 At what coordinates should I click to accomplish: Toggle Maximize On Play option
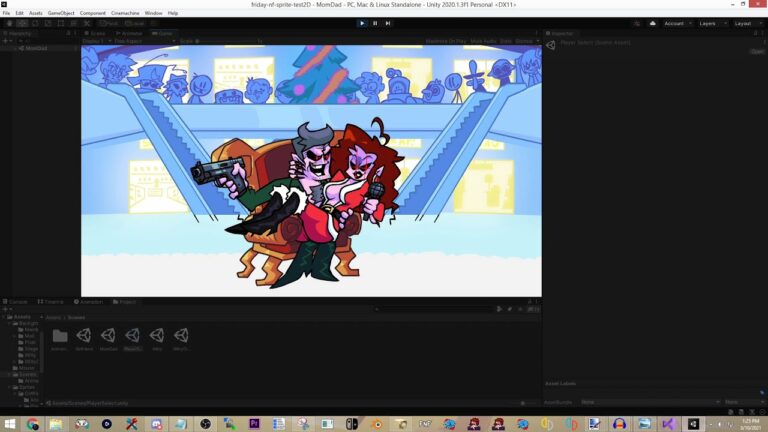[x=445, y=41]
